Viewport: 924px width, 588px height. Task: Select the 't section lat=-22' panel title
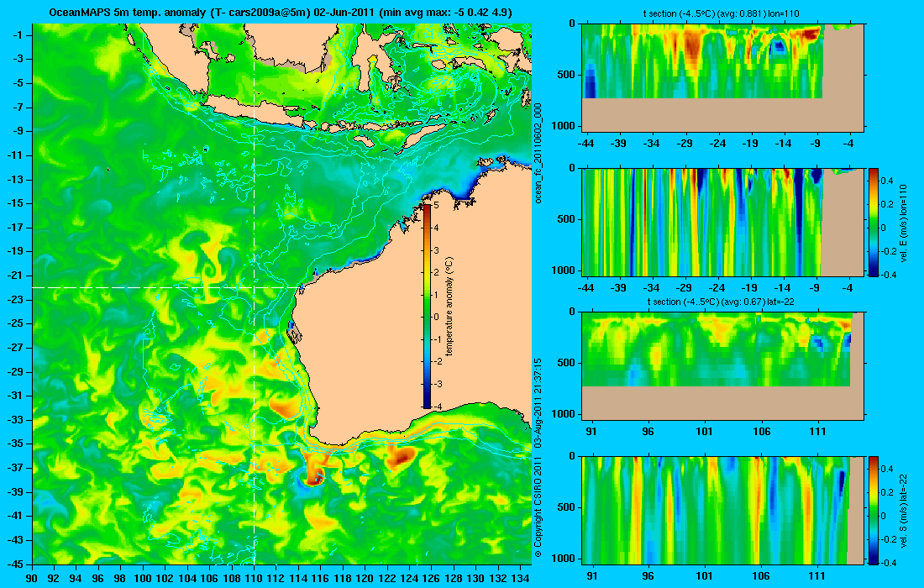722,302
